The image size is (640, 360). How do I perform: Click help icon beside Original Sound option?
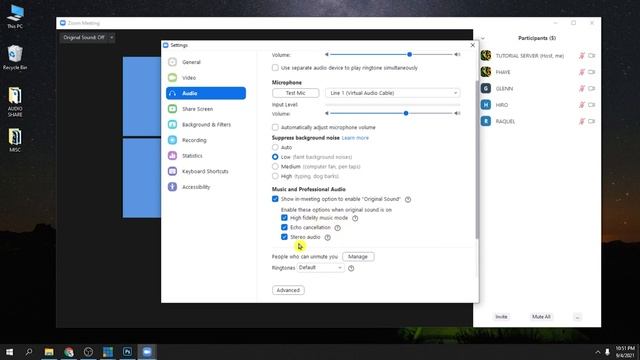pyautogui.click(x=408, y=199)
